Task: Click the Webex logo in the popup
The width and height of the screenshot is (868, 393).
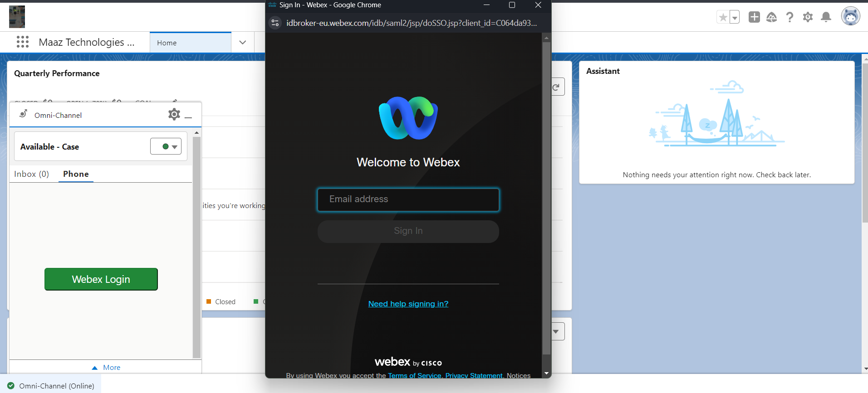Action: 408,118
